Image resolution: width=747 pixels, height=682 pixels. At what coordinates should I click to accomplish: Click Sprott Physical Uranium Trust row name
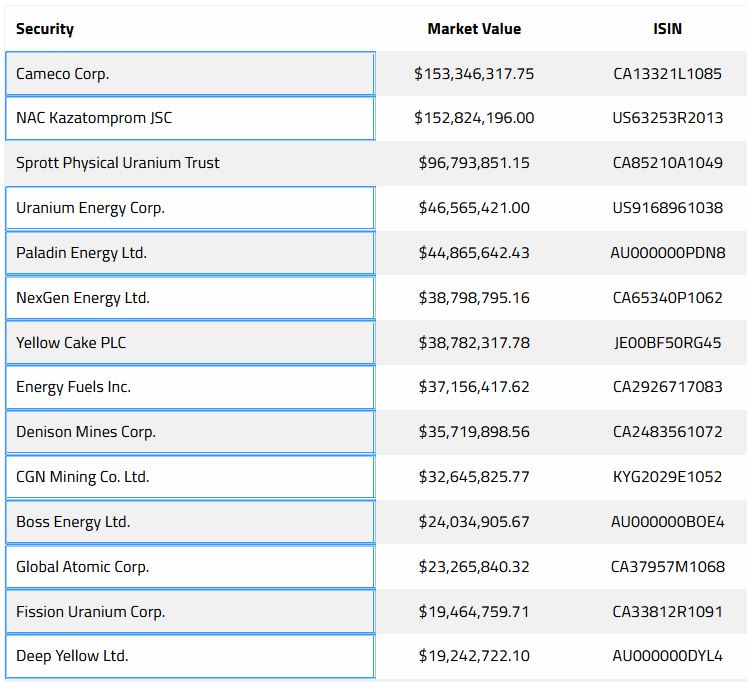tap(118, 163)
